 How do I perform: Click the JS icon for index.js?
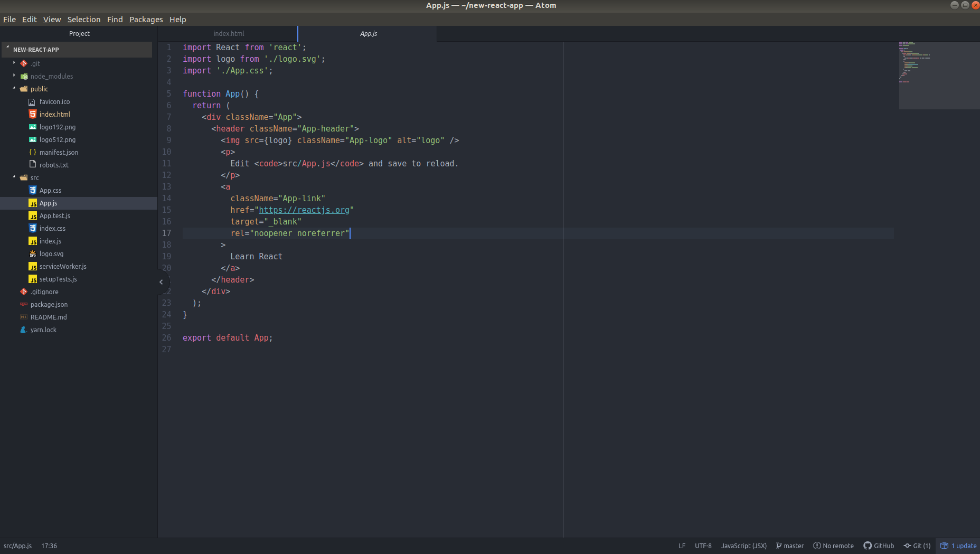[x=32, y=241]
